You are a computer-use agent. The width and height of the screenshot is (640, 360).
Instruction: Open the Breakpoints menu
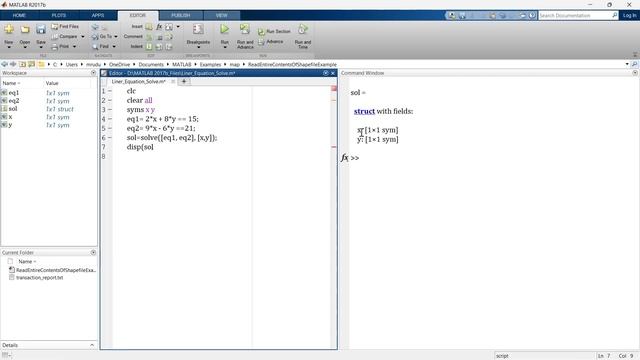point(198,36)
